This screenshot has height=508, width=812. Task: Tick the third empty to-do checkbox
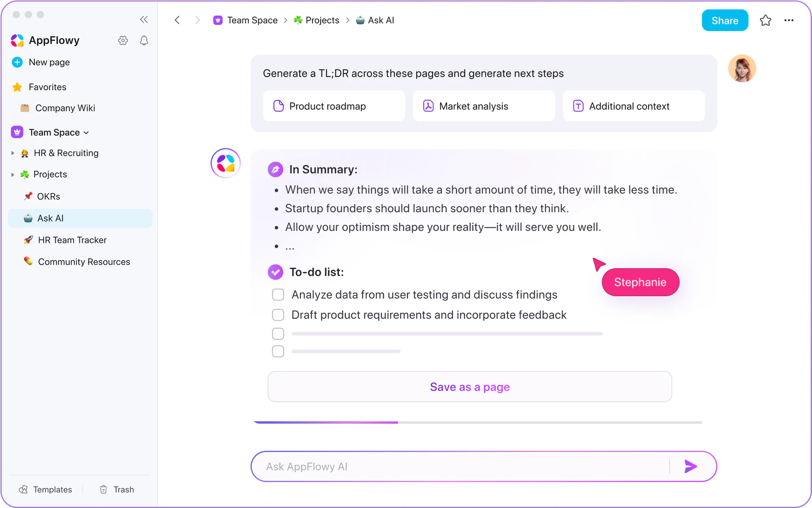pyautogui.click(x=278, y=333)
